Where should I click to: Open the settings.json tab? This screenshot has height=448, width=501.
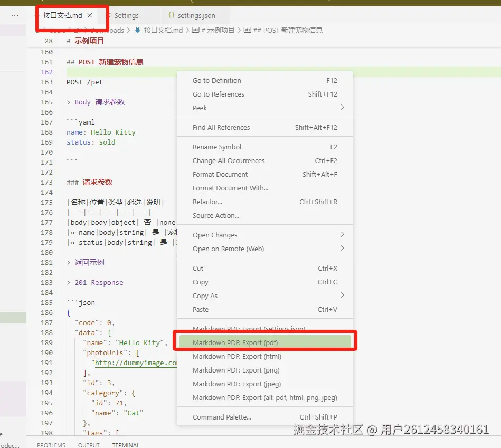(196, 15)
